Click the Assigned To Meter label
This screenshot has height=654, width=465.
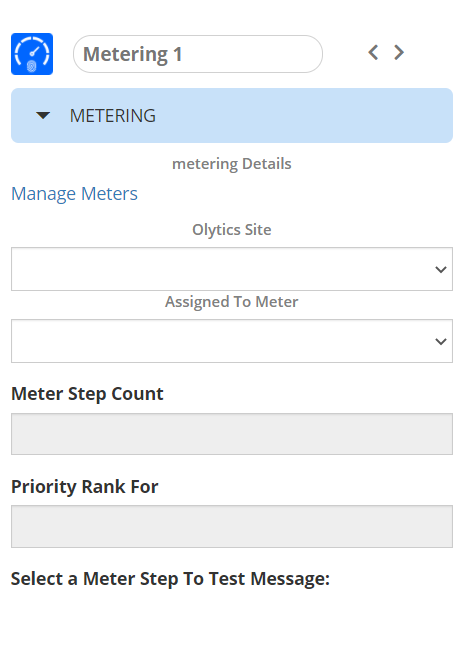pos(232,302)
